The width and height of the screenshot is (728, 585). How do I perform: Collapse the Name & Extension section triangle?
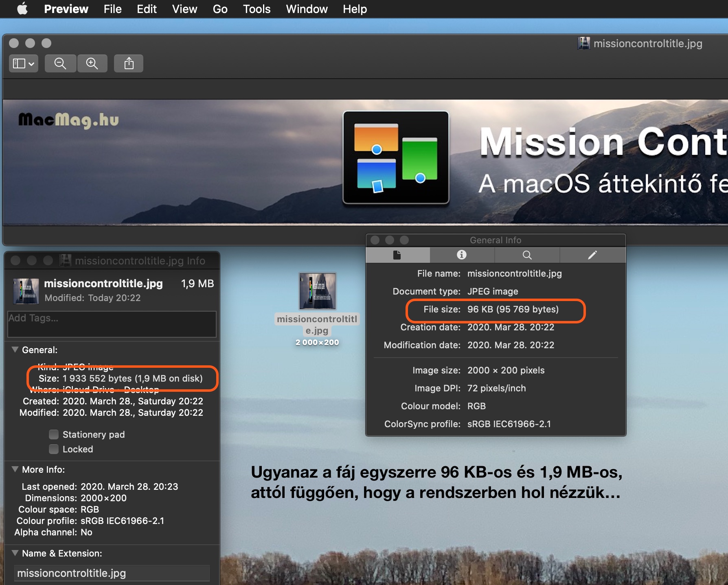[15, 553]
